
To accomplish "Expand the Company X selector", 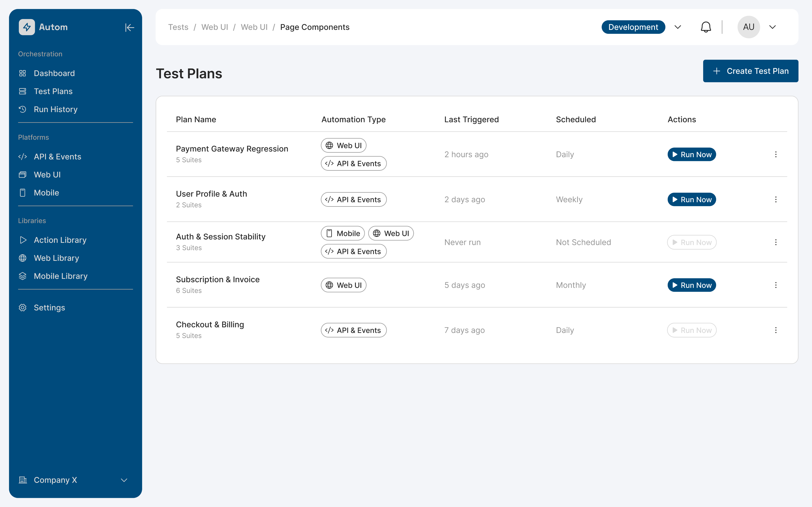I will click(124, 480).
